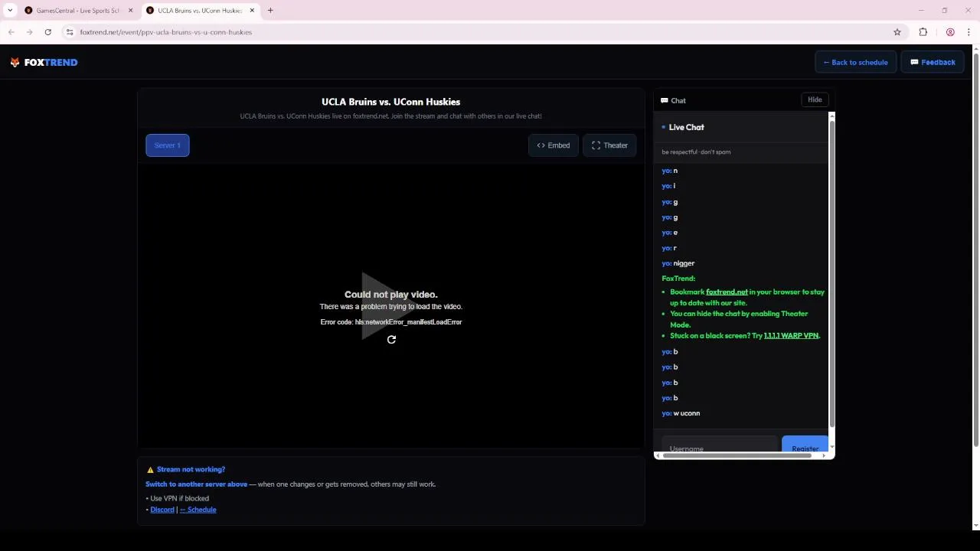Hide the chat panel
This screenshot has width=980, height=551.
coord(815,100)
